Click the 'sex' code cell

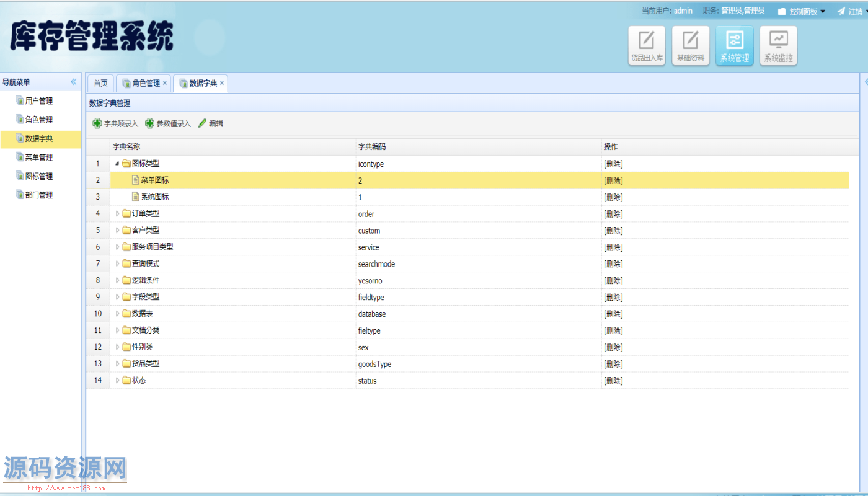click(479, 347)
